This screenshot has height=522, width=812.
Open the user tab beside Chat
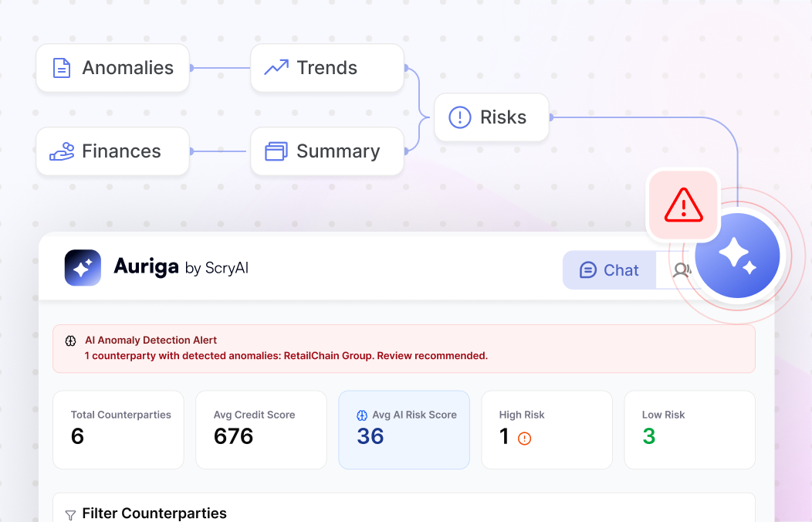(681, 269)
